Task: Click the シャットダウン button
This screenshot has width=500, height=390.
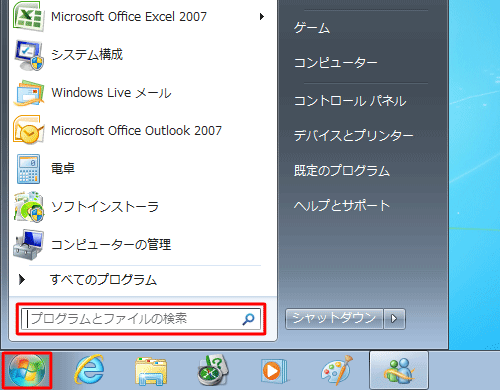Action: coord(334,319)
